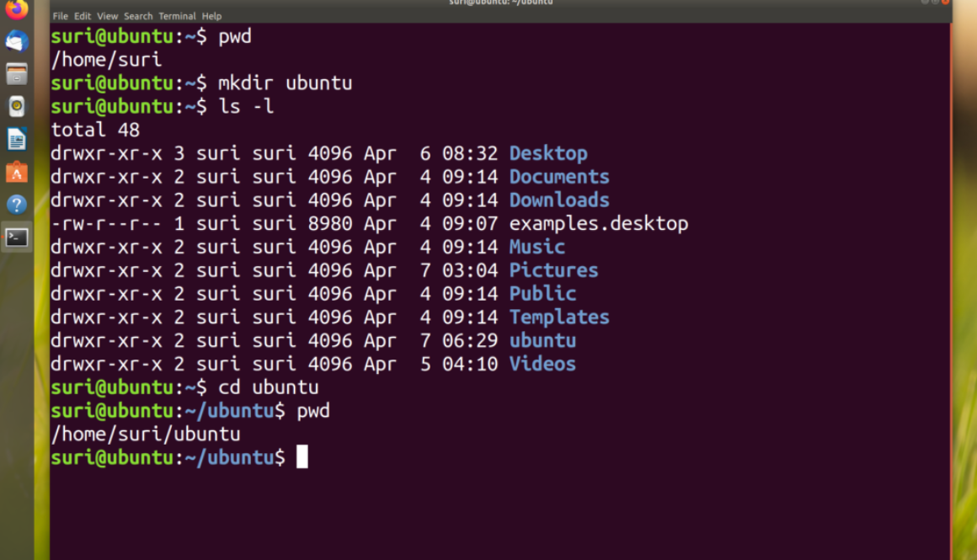Click the blue ubuntu directory entry
The image size is (977, 560).
(x=542, y=341)
